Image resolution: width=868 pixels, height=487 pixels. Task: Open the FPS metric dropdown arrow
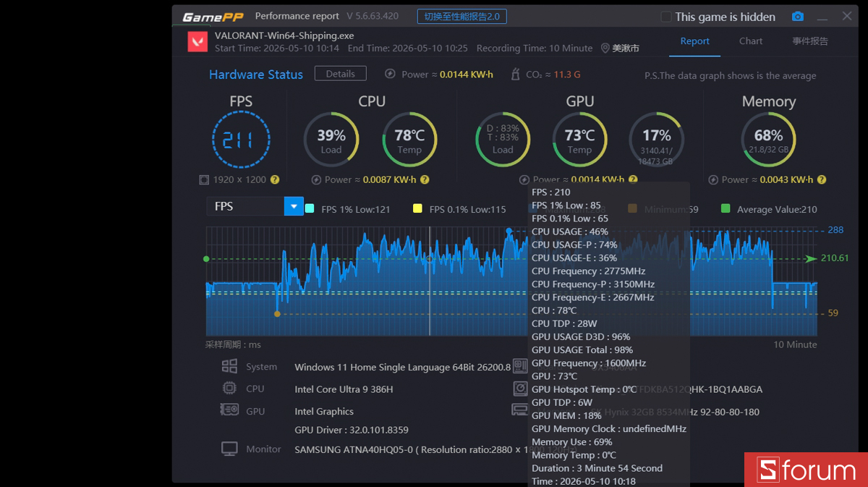click(x=294, y=206)
